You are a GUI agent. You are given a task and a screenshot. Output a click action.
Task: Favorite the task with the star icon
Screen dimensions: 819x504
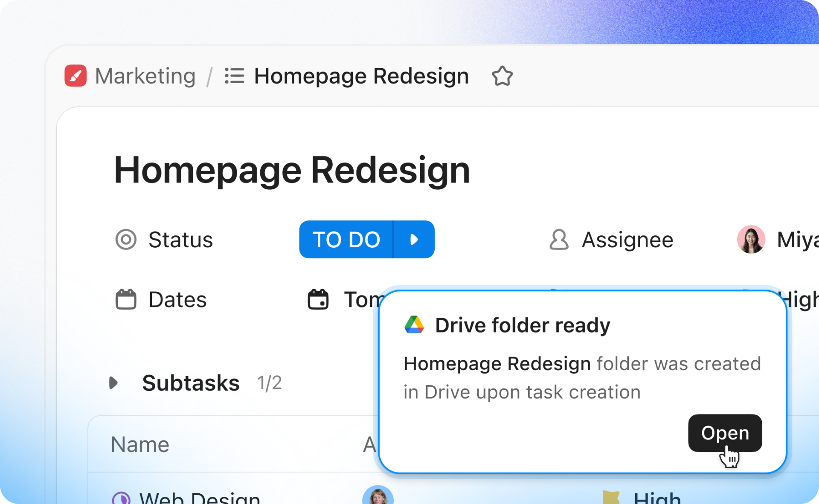tap(502, 76)
